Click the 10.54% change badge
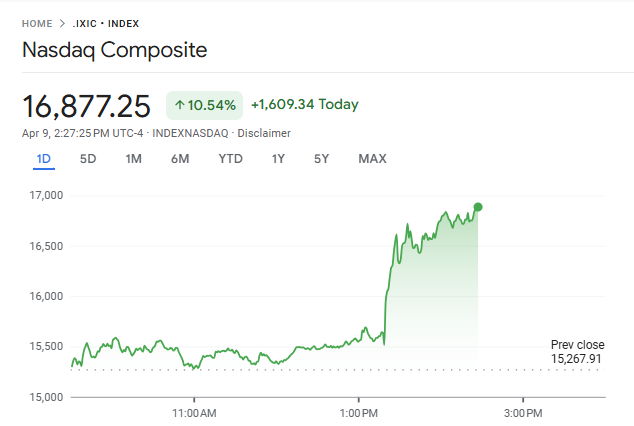 pyautogui.click(x=204, y=105)
